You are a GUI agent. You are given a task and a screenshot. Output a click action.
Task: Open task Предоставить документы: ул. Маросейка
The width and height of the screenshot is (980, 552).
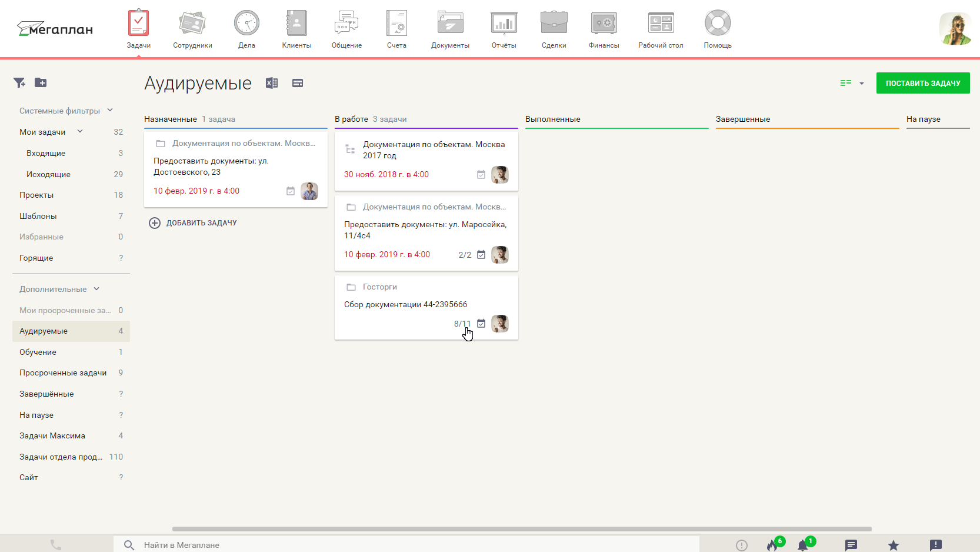coord(425,230)
